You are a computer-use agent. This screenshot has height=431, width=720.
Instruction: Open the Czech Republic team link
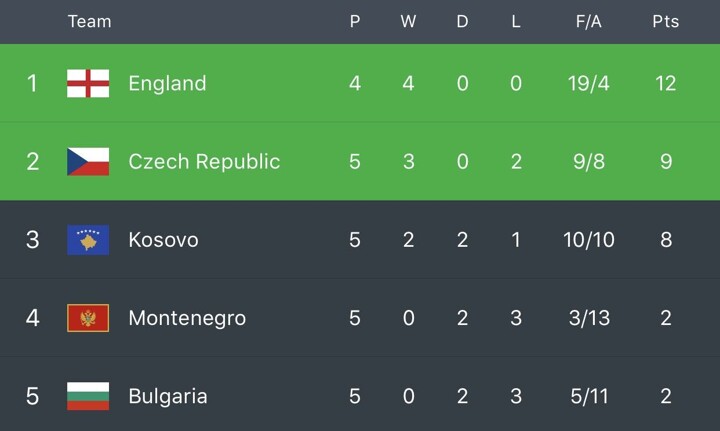(x=204, y=161)
